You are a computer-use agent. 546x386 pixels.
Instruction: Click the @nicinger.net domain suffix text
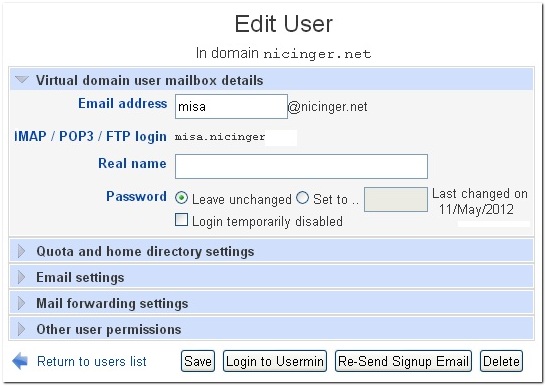click(x=327, y=107)
